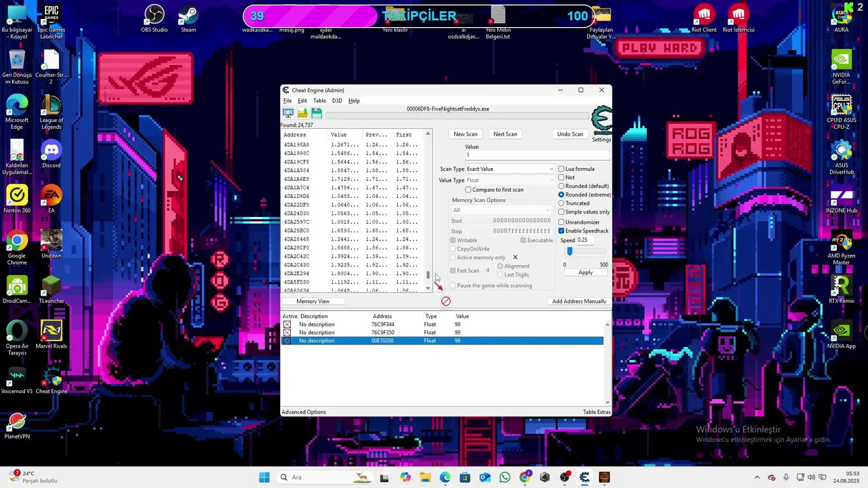Image resolution: width=868 pixels, height=488 pixels.
Task: Click the red arrow add-to-list icon
Action: coord(439,286)
